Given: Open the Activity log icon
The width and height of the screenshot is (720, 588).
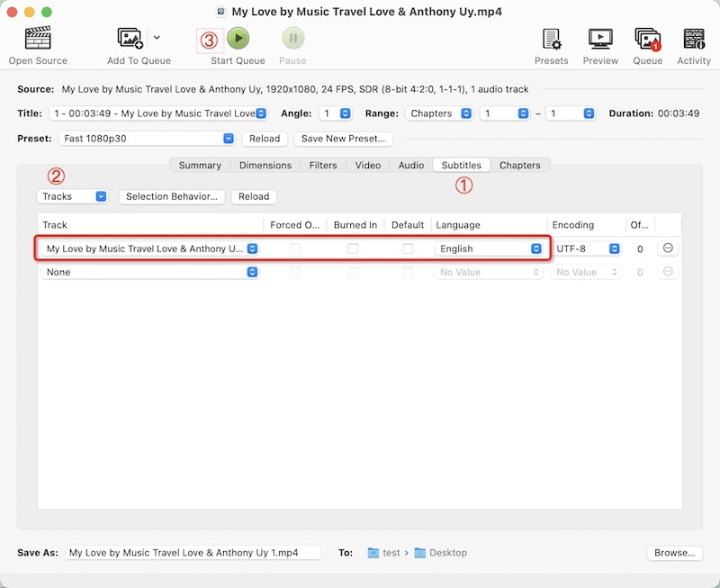Looking at the screenshot, I should tap(694, 39).
